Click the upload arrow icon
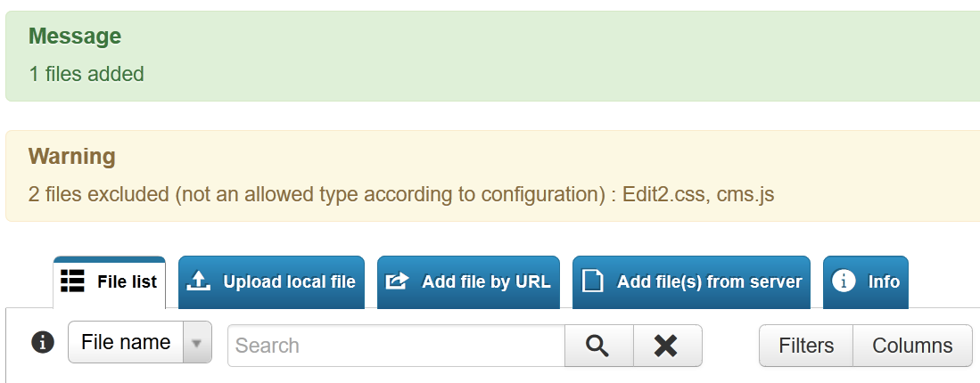Screen dimensions: 980x383 click(x=199, y=281)
